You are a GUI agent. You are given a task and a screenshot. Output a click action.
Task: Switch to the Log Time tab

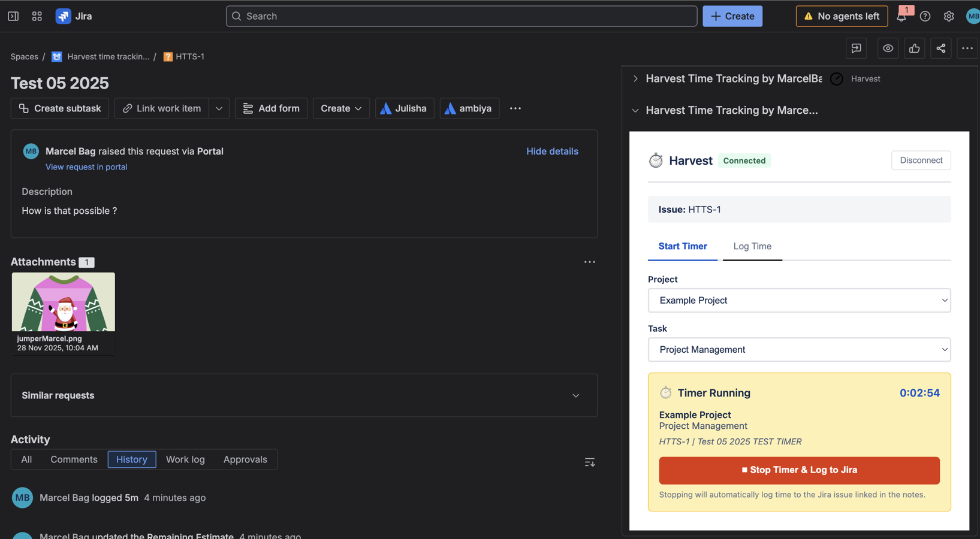(752, 246)
